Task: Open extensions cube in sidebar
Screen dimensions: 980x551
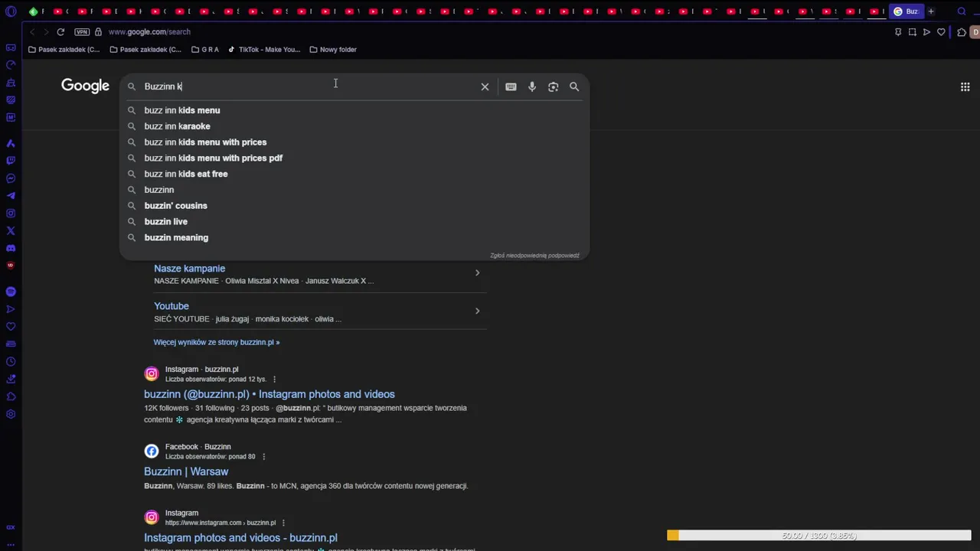Action: point(11,396)
